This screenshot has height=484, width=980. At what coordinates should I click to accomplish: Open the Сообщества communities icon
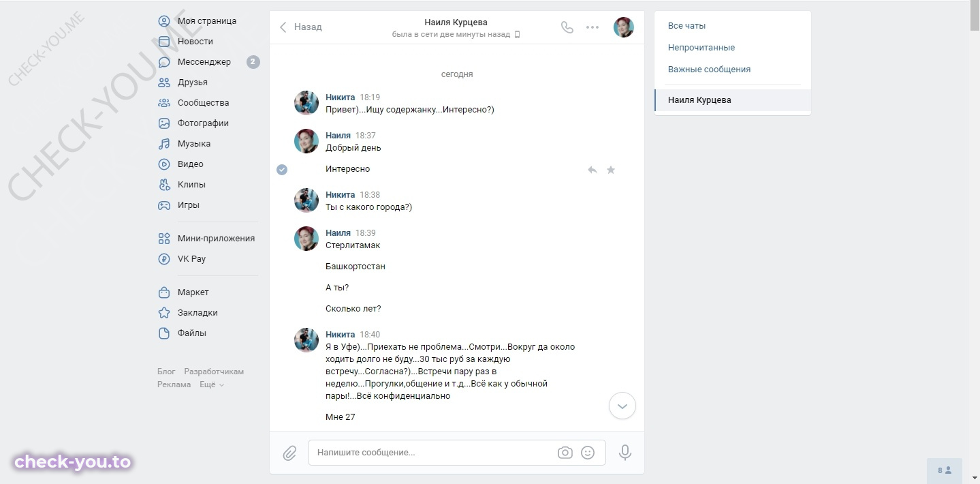164,103
